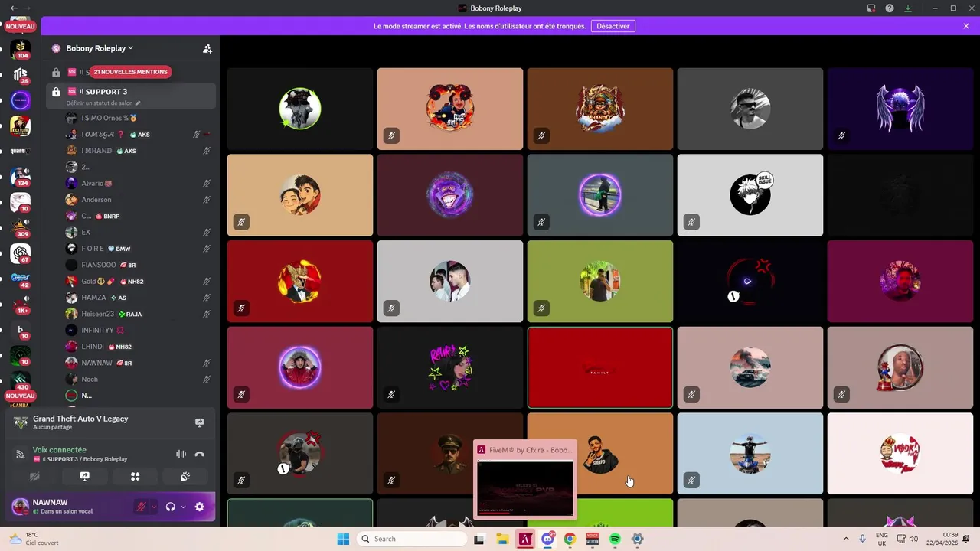Image resolution: width=980 pixels, height=551 pixels.
Task: Open the Voix connectée connection info
Action: pyautogui.click(x=60, y=450)
